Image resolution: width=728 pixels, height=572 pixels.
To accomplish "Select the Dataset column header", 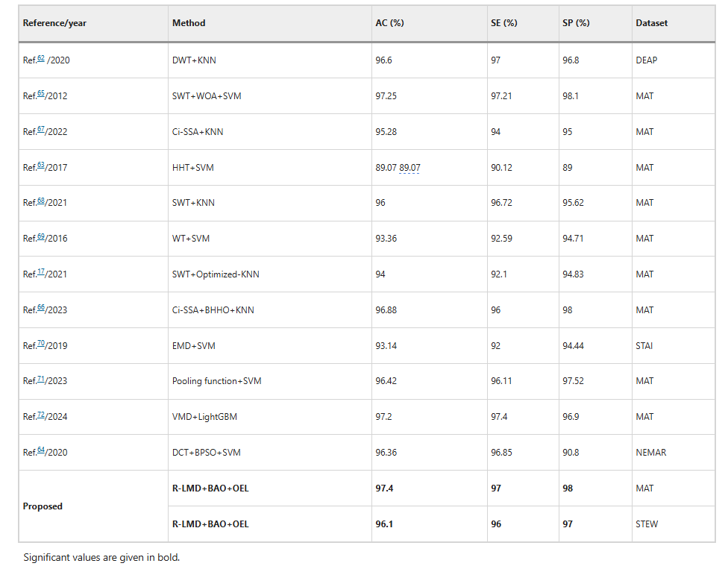I will click(x=651, y=23).
